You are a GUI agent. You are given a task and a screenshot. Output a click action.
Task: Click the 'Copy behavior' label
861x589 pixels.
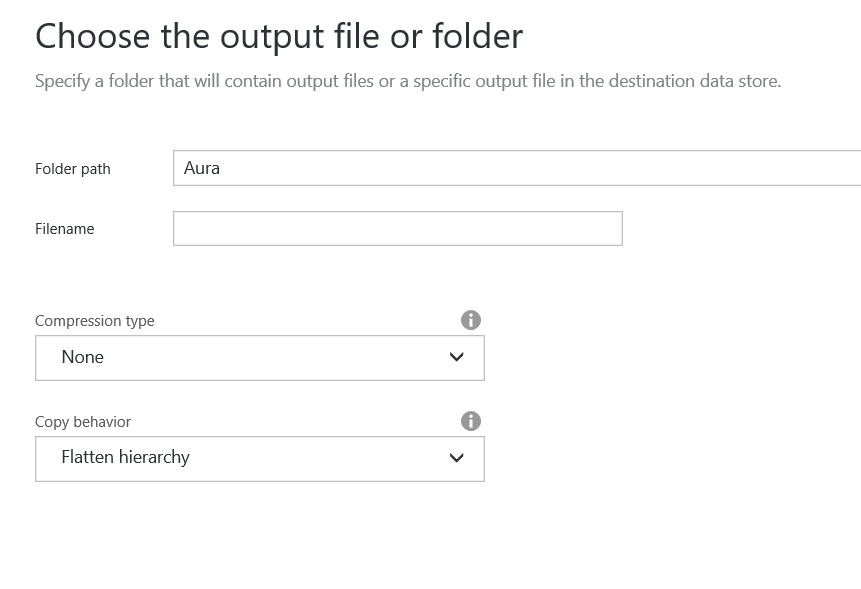[x=83, y=422]
